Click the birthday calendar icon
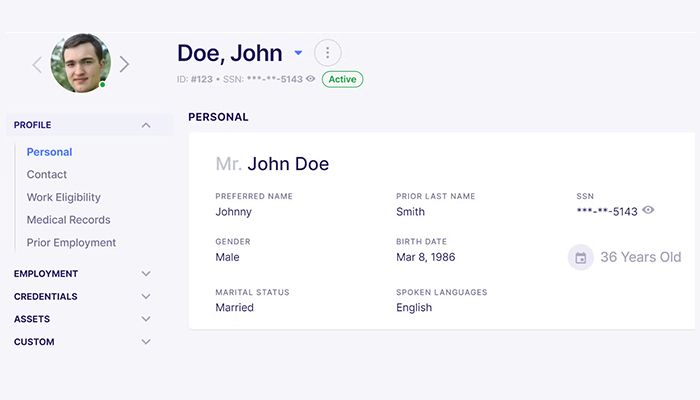Image resolution: width=700 pixels, height=400 pixels. click(x=580, y=257)
